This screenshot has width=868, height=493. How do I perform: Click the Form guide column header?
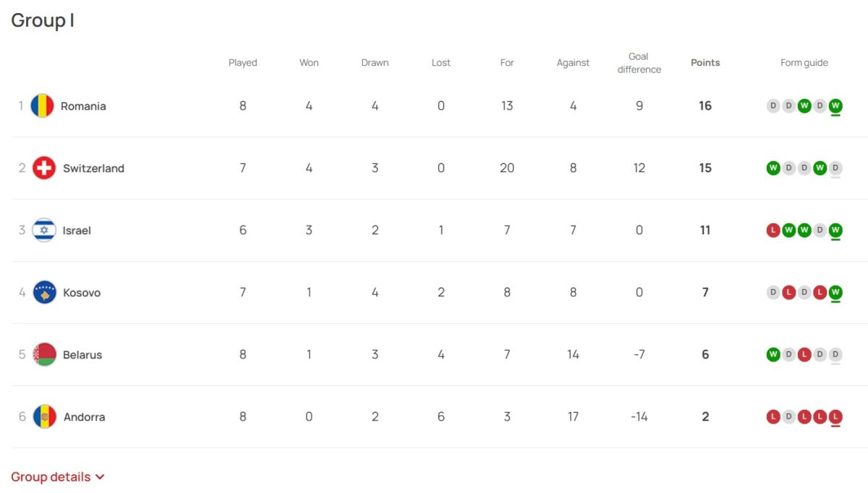[804, 63]
